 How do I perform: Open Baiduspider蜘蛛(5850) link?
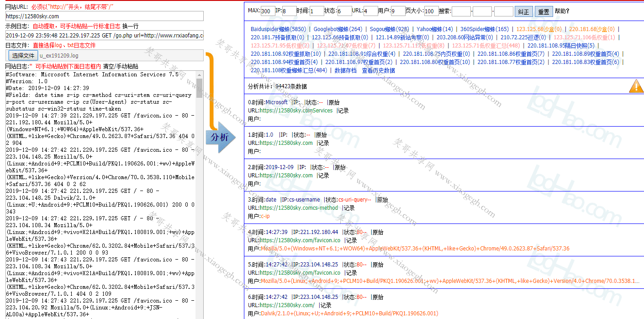278,29
